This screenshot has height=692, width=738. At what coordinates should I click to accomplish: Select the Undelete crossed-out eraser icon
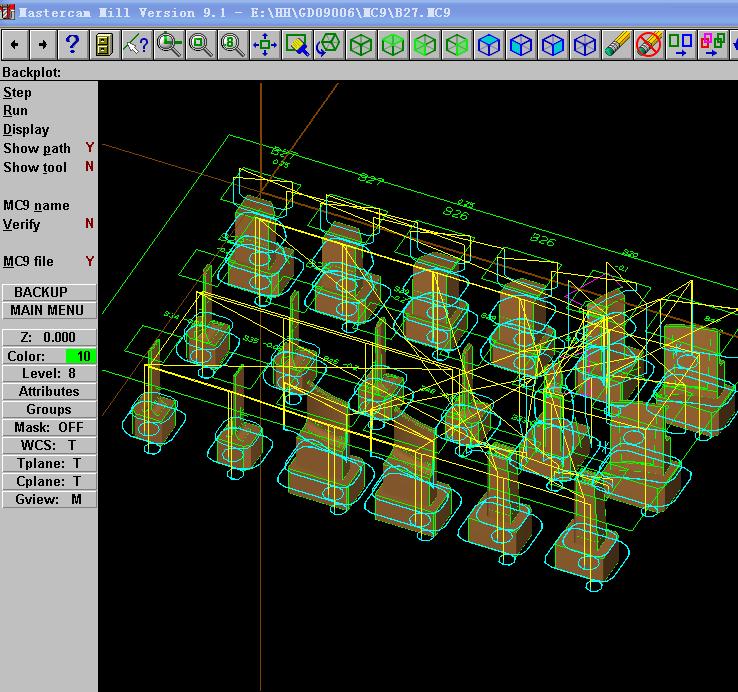tap(649, 44)
